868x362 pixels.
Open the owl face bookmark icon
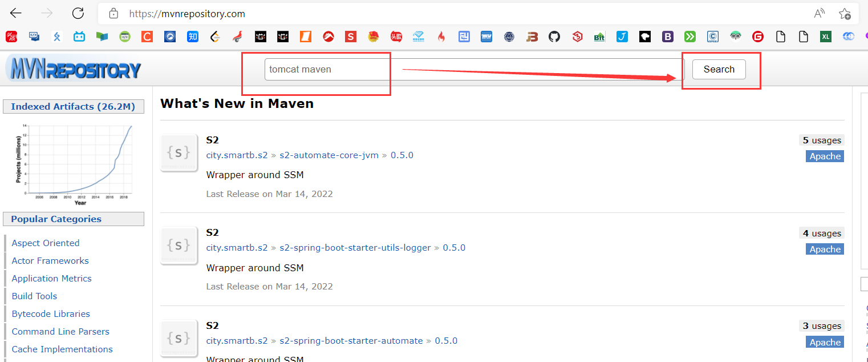(x=735, y=37)
